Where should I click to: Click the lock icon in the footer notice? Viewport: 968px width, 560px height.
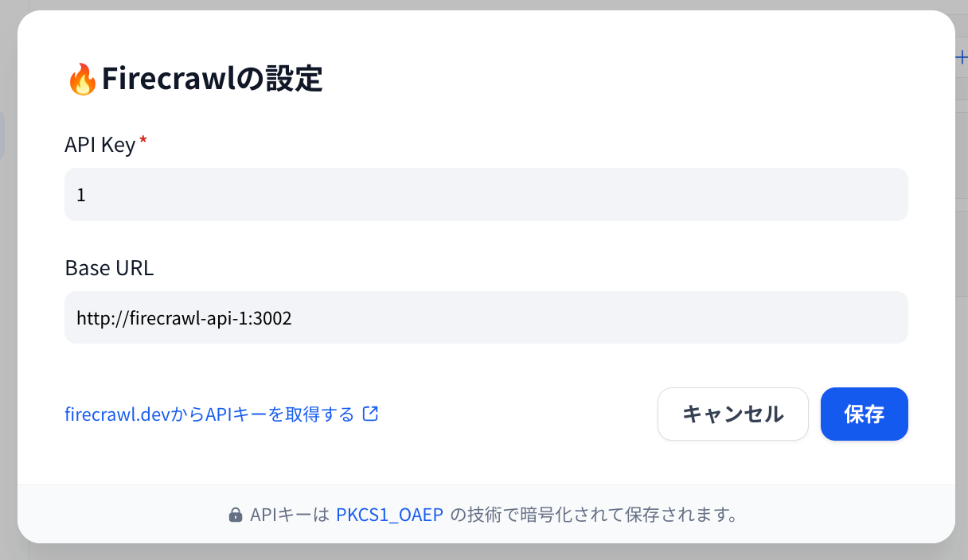[235, 515]
